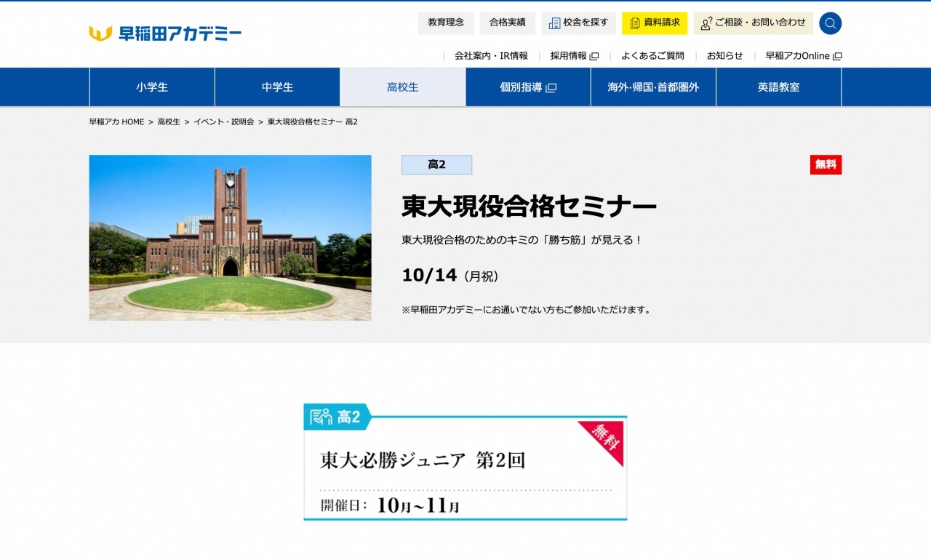The width and height of the screenshot is (931, 560).
Task: Go to イベント・説明会 breadcrumb link
Action: (x=223, y=122)
